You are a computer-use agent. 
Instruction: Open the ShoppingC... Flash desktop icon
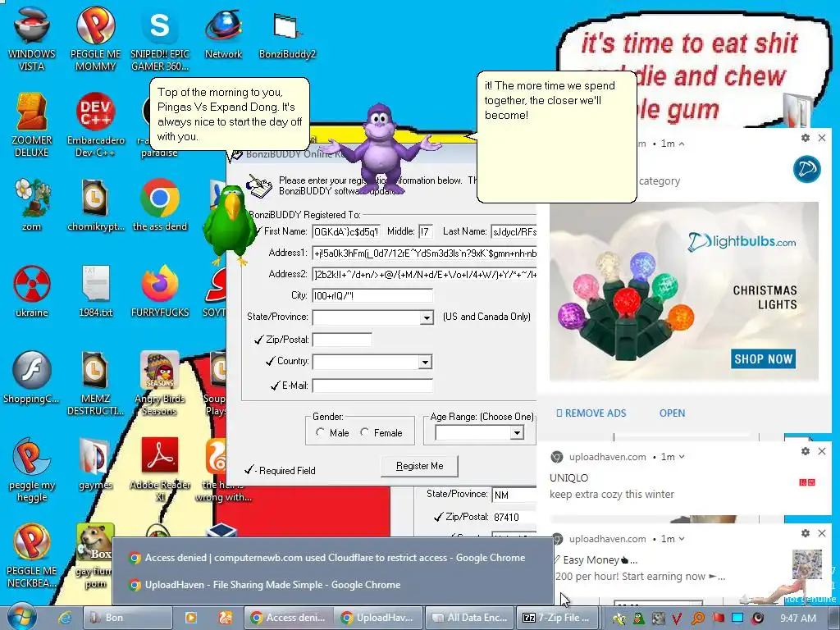(32, 377)
